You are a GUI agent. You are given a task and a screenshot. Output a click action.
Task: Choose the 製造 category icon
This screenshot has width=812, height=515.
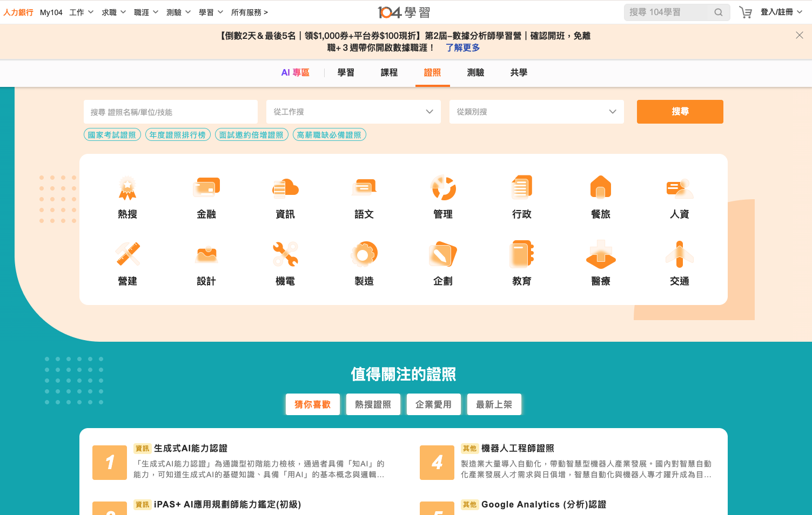pos(364,254)
